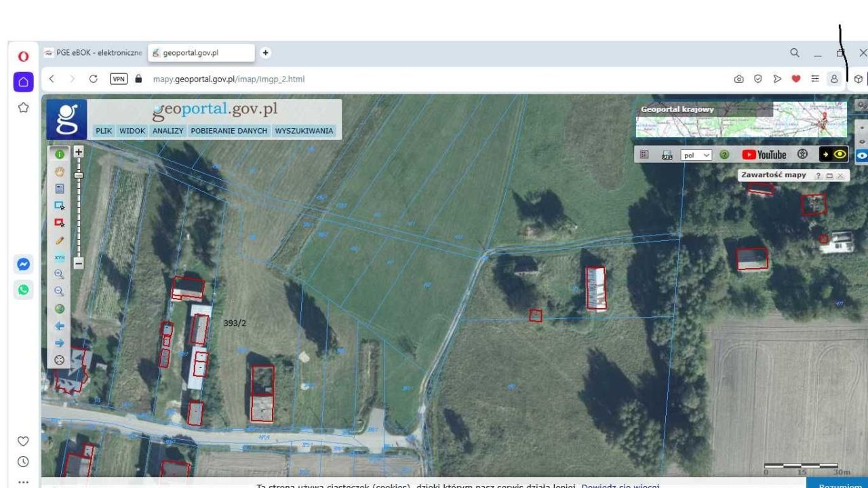Take snapshot with camera icon
This screenshot has height=488, width=868.
(x=738, y=79)
